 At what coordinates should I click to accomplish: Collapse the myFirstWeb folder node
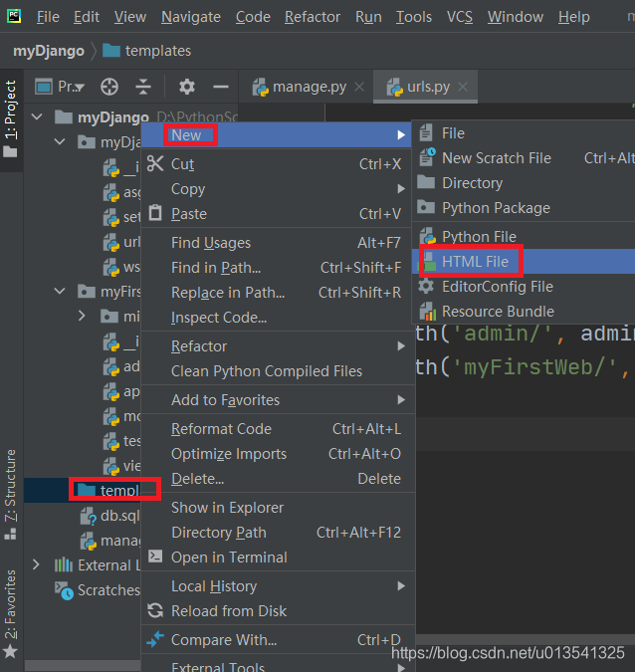(60, 292)
